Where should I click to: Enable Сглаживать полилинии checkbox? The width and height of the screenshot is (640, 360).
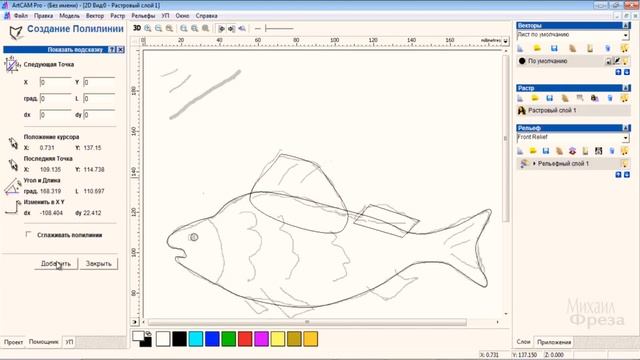(x=28, y=234)
